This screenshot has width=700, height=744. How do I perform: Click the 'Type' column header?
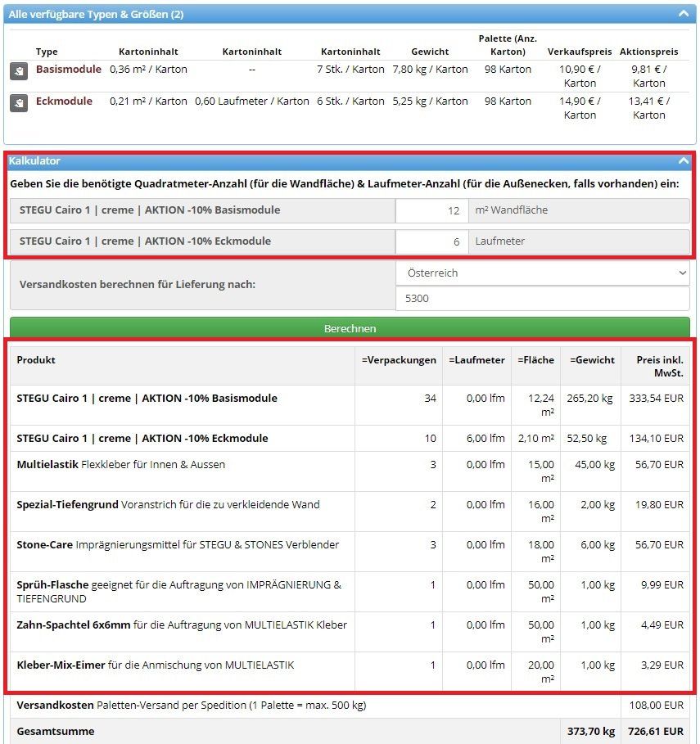47,52
